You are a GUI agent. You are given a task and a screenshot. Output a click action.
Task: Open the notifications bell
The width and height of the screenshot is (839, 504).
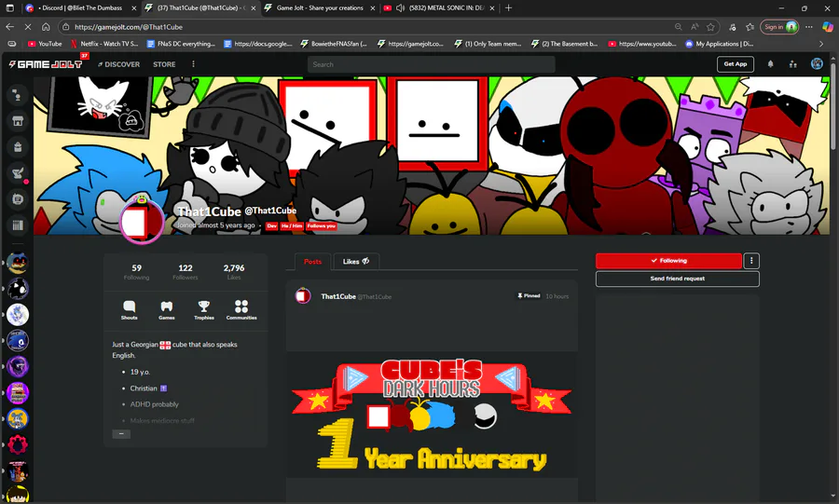click(x=771, y=64)
